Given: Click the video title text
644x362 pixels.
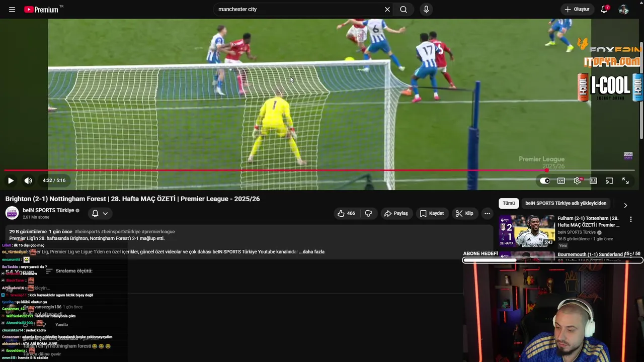Looking at the screenshot, I should 133,199.
